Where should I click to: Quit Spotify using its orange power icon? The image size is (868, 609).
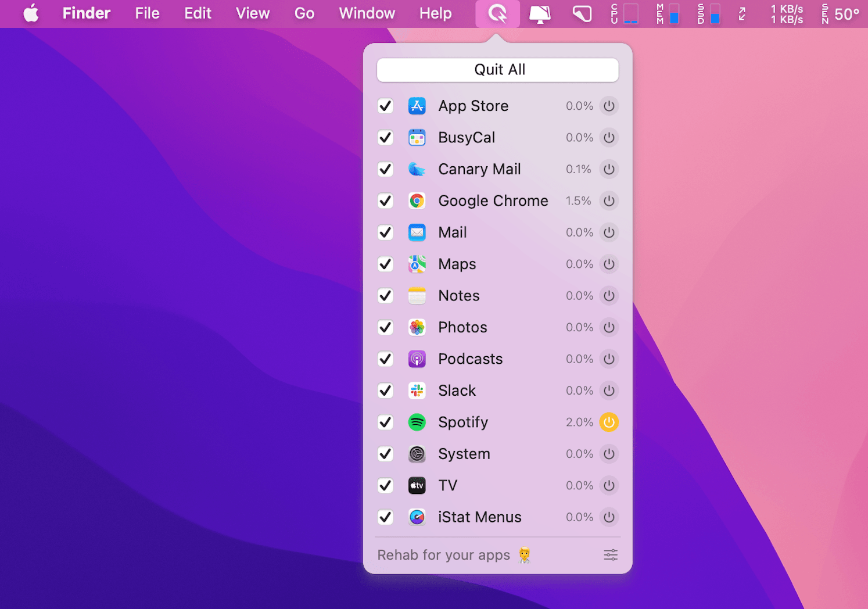[609, 422]
